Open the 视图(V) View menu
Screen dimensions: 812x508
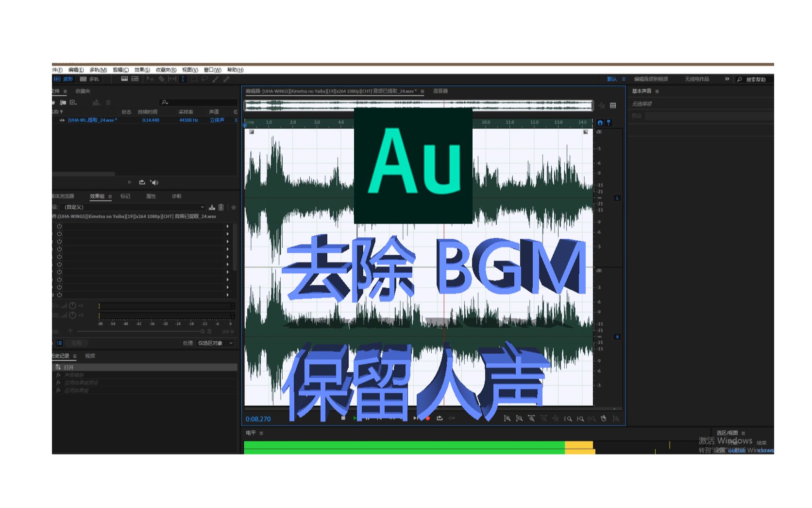[x=190, y=70]
